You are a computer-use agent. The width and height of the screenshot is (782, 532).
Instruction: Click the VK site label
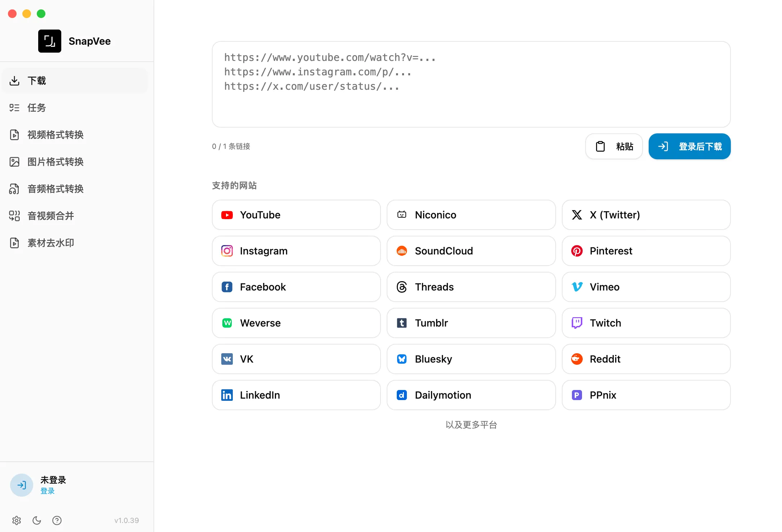pos(247,359)
